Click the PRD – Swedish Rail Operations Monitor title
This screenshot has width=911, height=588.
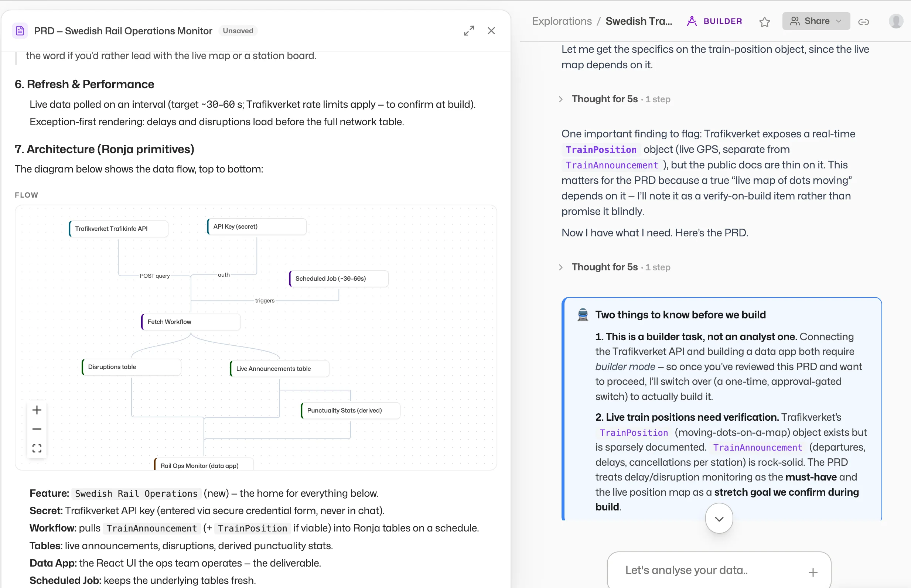123,31
